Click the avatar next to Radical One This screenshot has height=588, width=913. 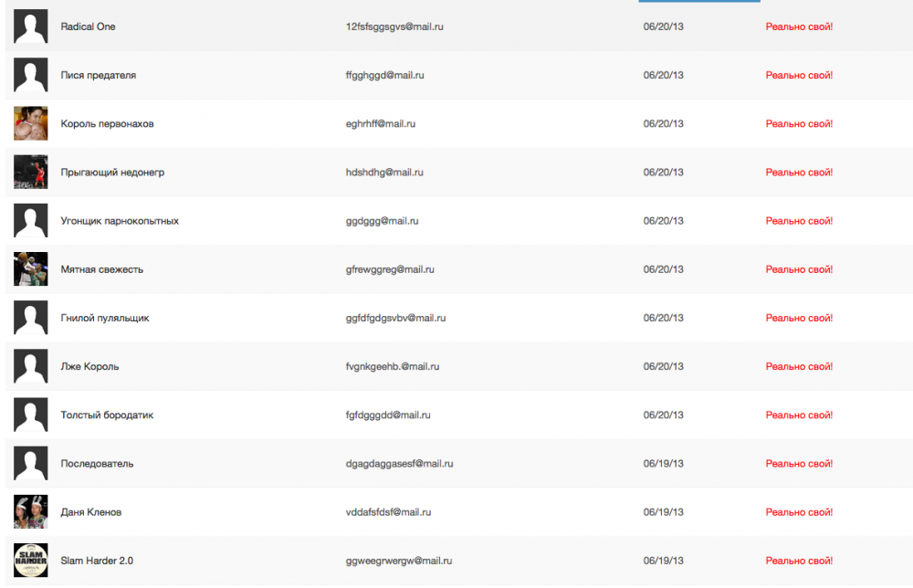30,26
